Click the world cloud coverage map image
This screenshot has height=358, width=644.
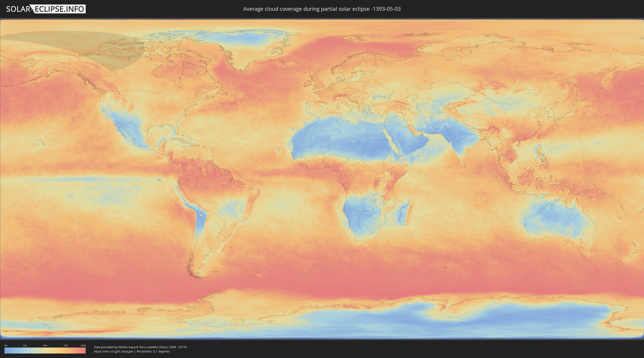[x=322, y=179]
